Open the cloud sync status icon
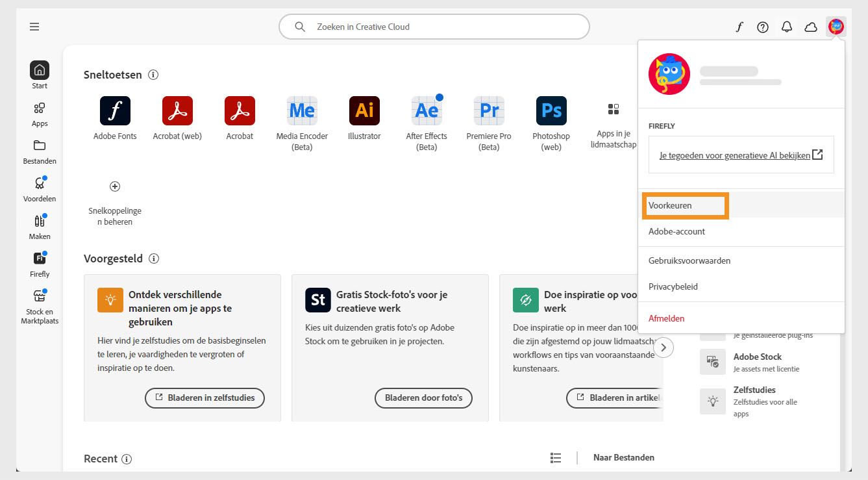 (x=811, y=27)
